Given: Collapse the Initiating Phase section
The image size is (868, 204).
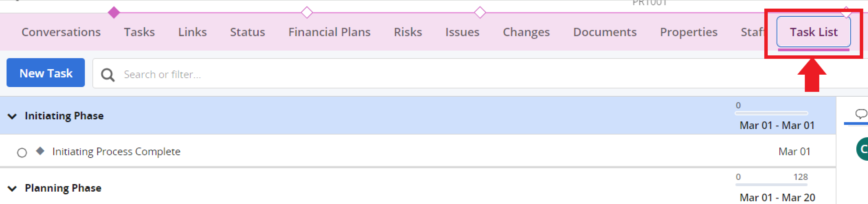Looking at the screenshot, I should tap(12, 116).
